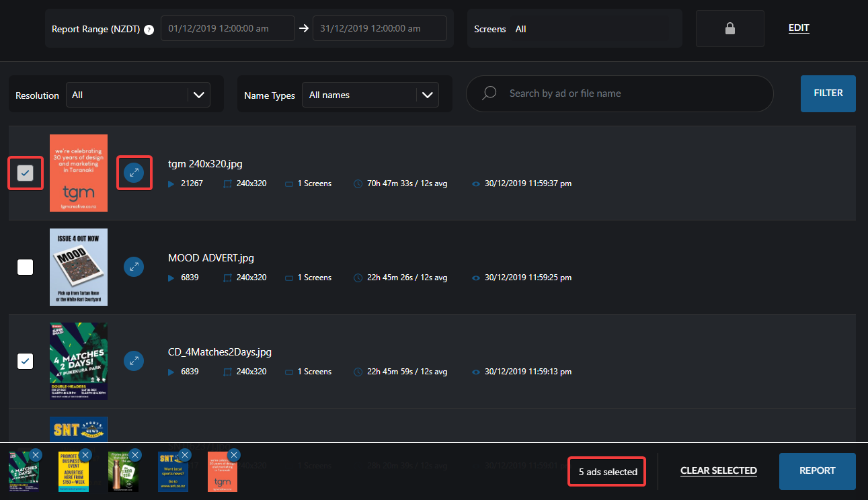The width and height of the screenshot is (868, 500).
Task: Click duration 70h 47m 33s / 12s avg
Action: tap(406, 183)
